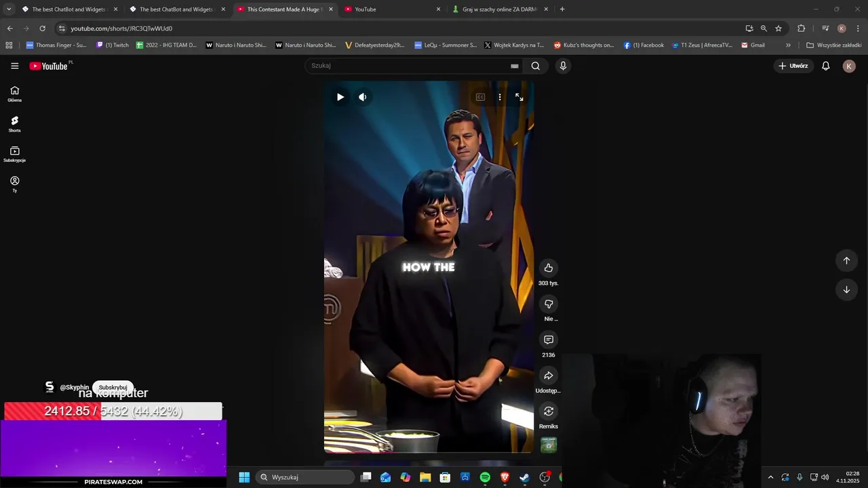Image resolution: width=868 pixels, height=488 pixels.
Task: Click the Remiks button
Action: point(549,411)
